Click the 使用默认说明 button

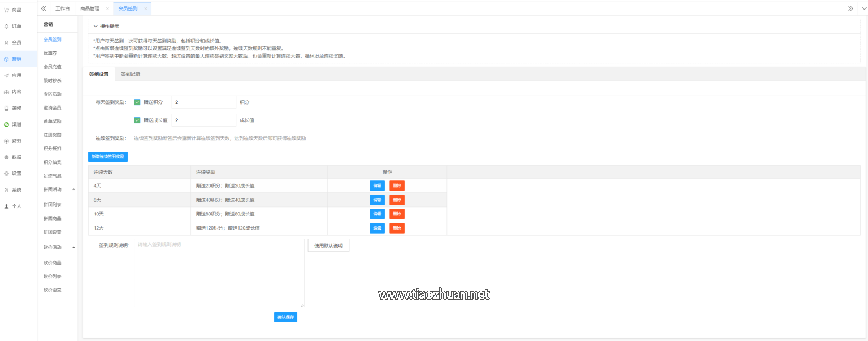click(328, 245)
